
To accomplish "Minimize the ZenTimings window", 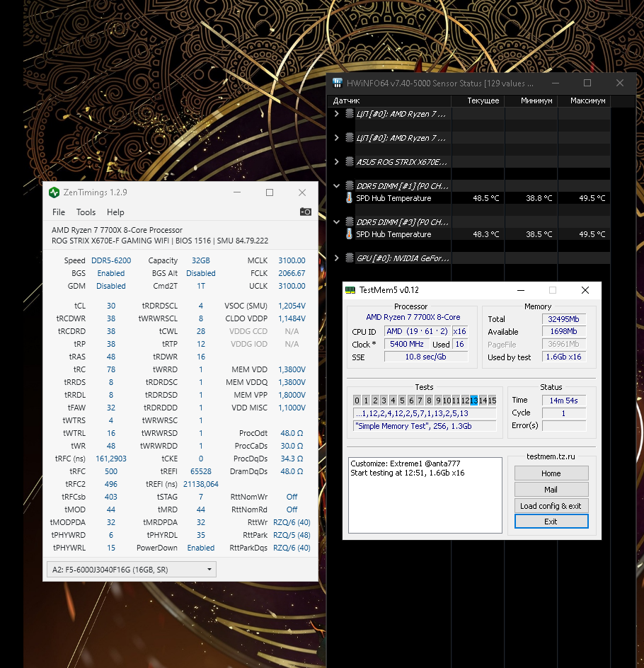I will (237, 192).
